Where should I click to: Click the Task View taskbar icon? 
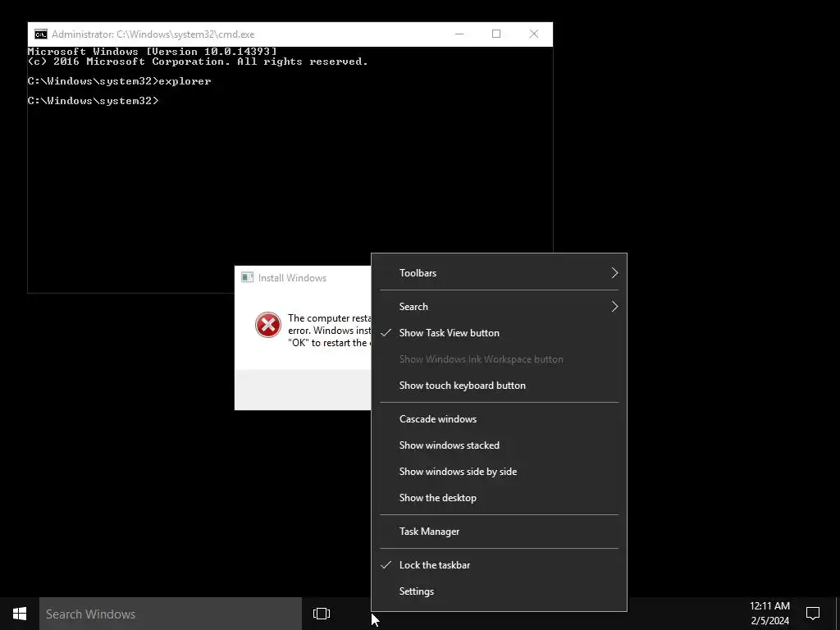point(322,614)
